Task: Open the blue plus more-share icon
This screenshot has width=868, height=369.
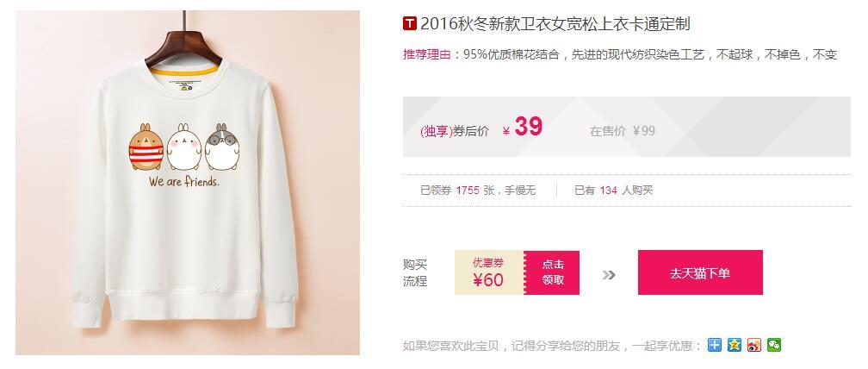Action: 715,345
